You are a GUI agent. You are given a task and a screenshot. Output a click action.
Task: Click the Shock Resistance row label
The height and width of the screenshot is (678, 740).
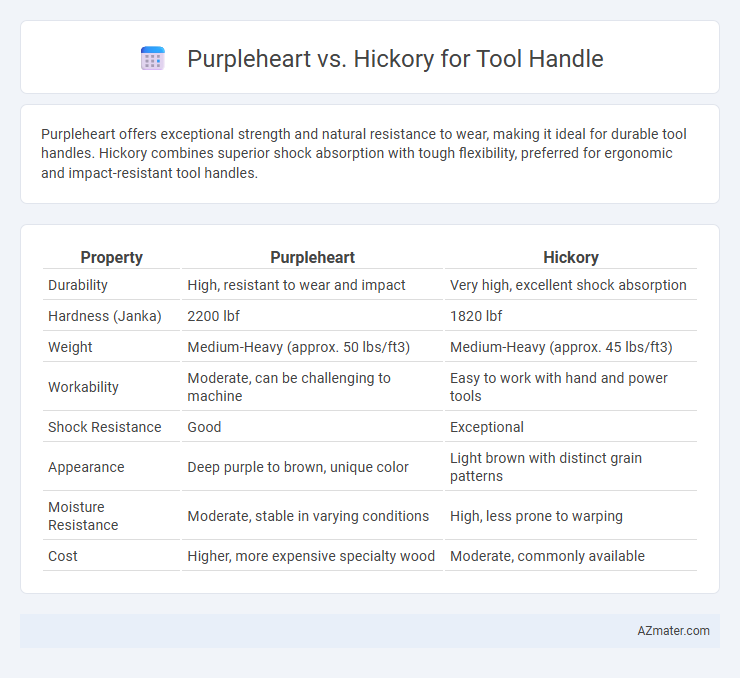pyautogui.click(x=105, y=427)
